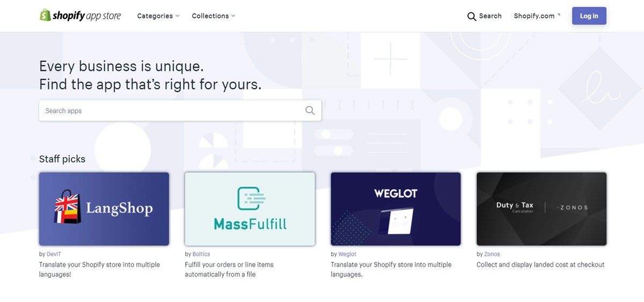Expand the Categories dropdown menu

point(158,16)
